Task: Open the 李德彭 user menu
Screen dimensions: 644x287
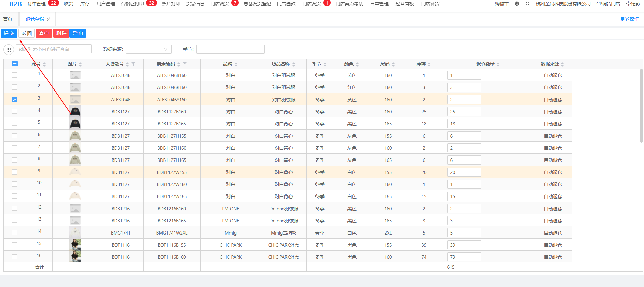Action: [633, 4]
